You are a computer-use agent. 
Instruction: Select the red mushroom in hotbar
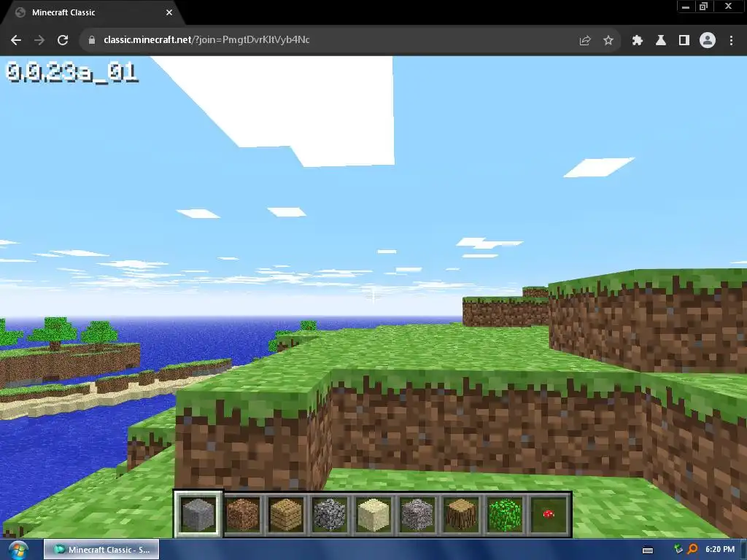point(549,514)
